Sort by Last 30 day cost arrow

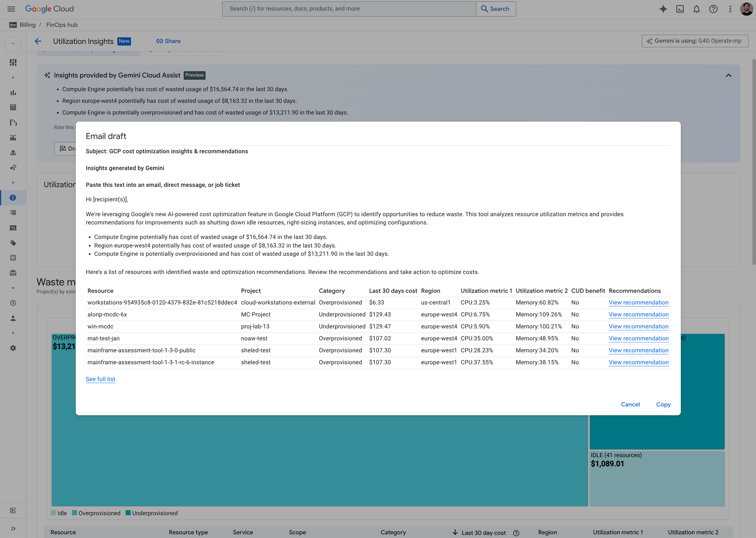(455, 532)
